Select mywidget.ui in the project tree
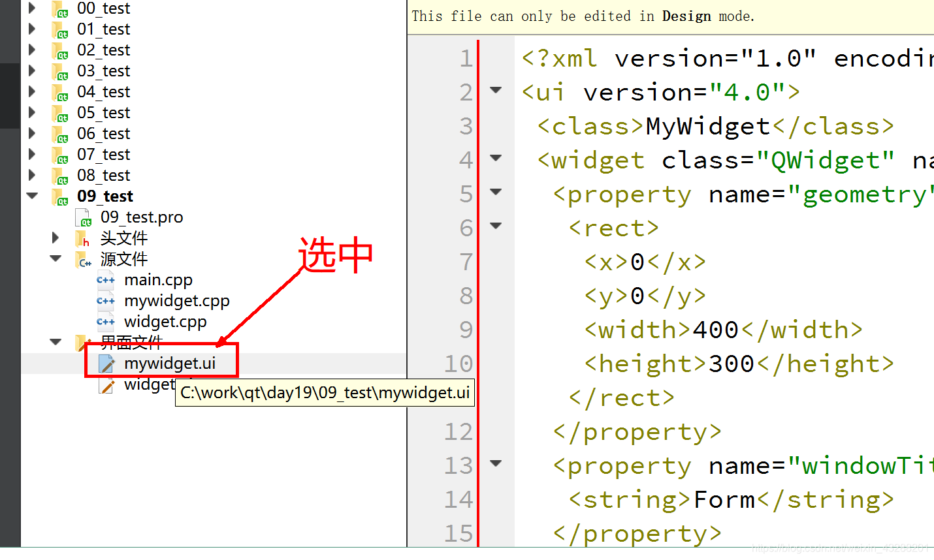 [x=170, y=363]
